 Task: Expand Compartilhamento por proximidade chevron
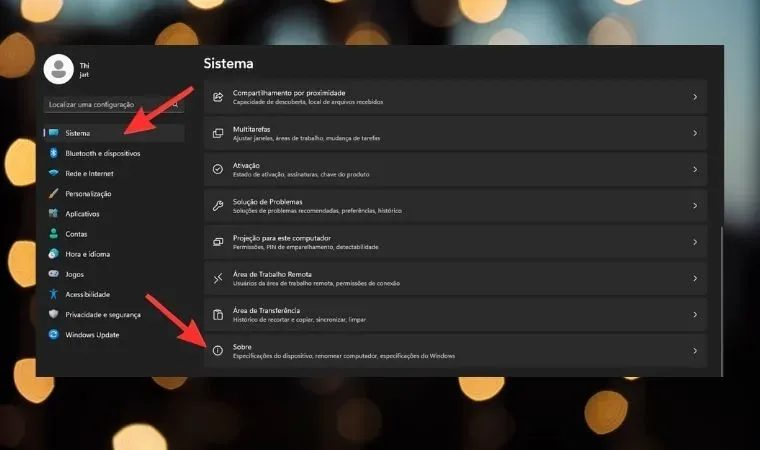click(695, 97)
